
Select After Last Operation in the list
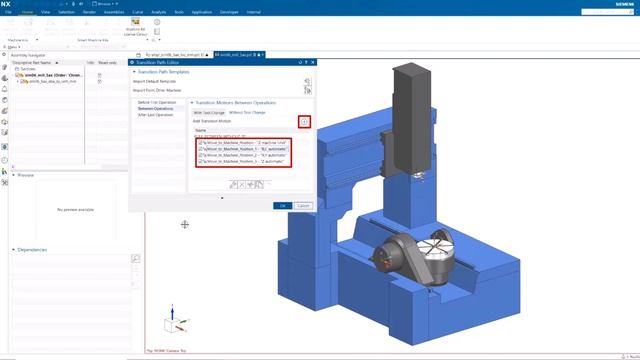(x=157, y=115)
